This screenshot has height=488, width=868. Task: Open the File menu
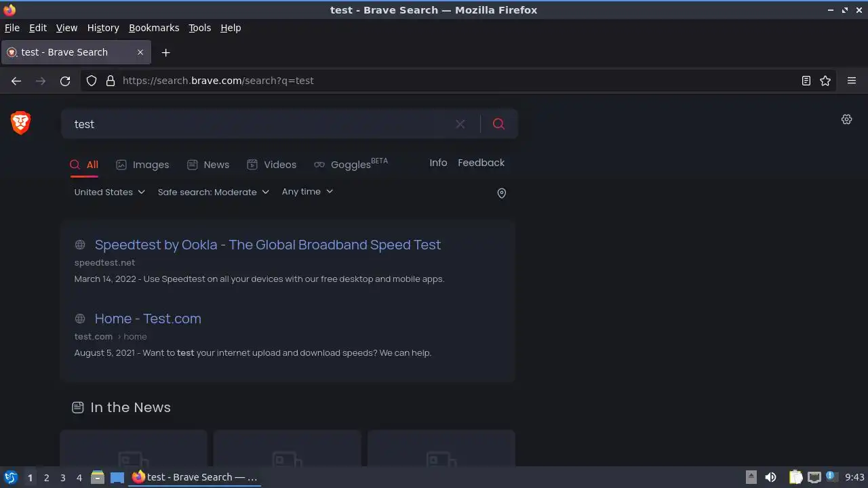point(12,28)
